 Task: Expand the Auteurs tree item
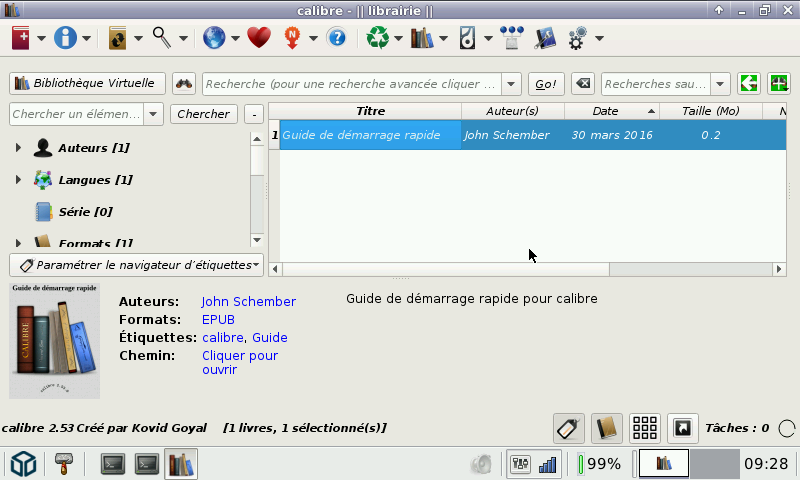(x=18, y=148)
